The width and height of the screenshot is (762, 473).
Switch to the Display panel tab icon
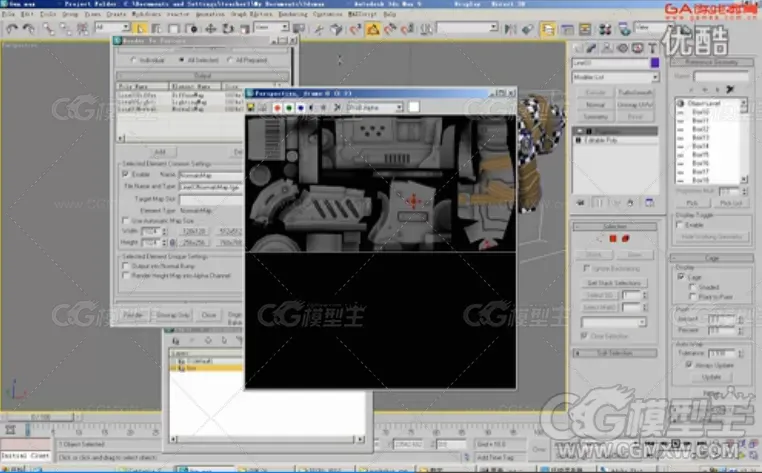pyautogui.click(x=637, y=48)
